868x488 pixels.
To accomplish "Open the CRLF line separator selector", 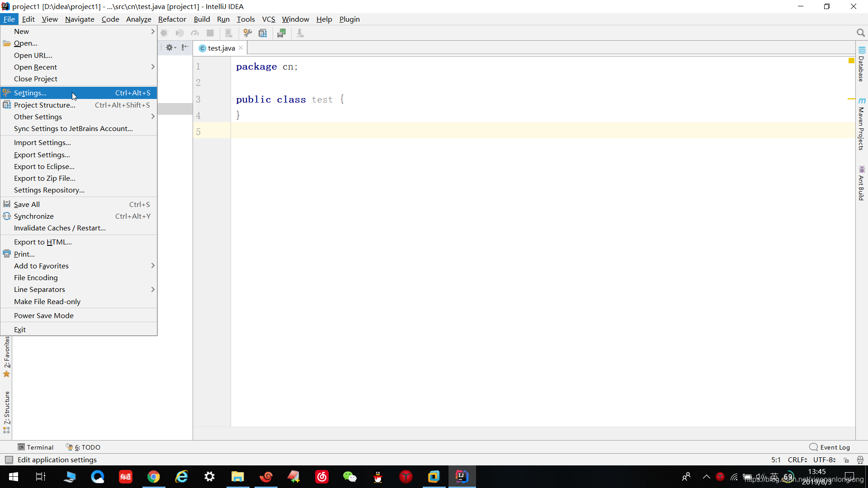I will click(797, 460).
